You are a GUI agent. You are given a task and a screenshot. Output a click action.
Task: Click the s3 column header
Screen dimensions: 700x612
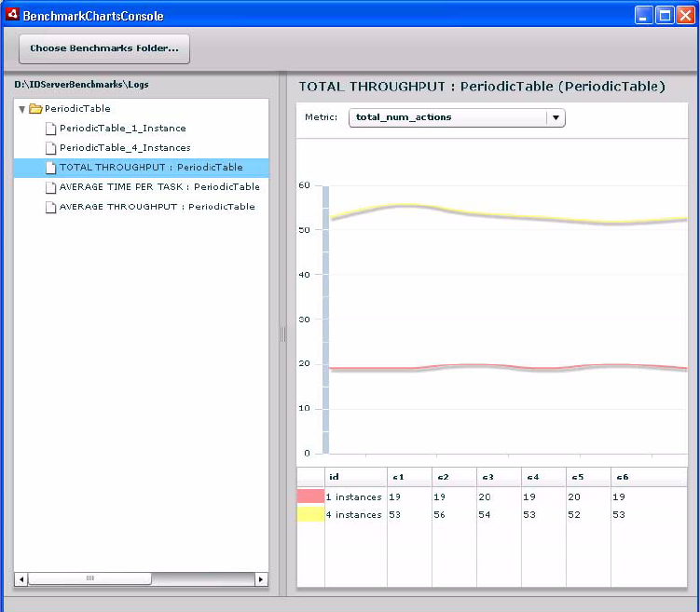[x=499, y=477]
